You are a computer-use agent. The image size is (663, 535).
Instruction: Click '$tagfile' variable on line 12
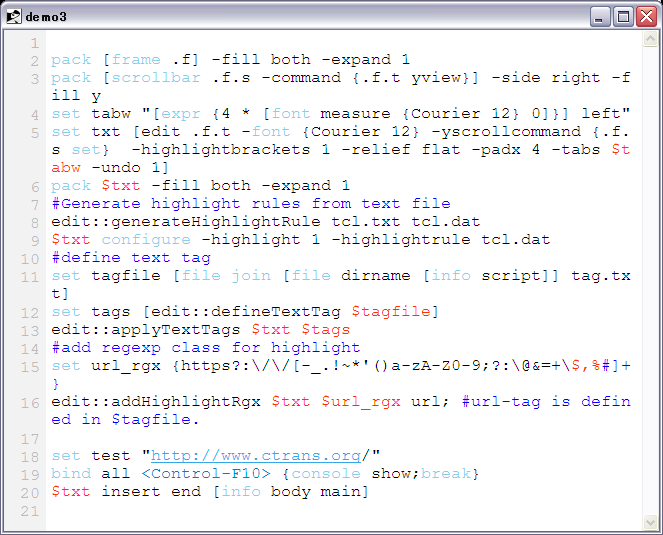[391, 312]
